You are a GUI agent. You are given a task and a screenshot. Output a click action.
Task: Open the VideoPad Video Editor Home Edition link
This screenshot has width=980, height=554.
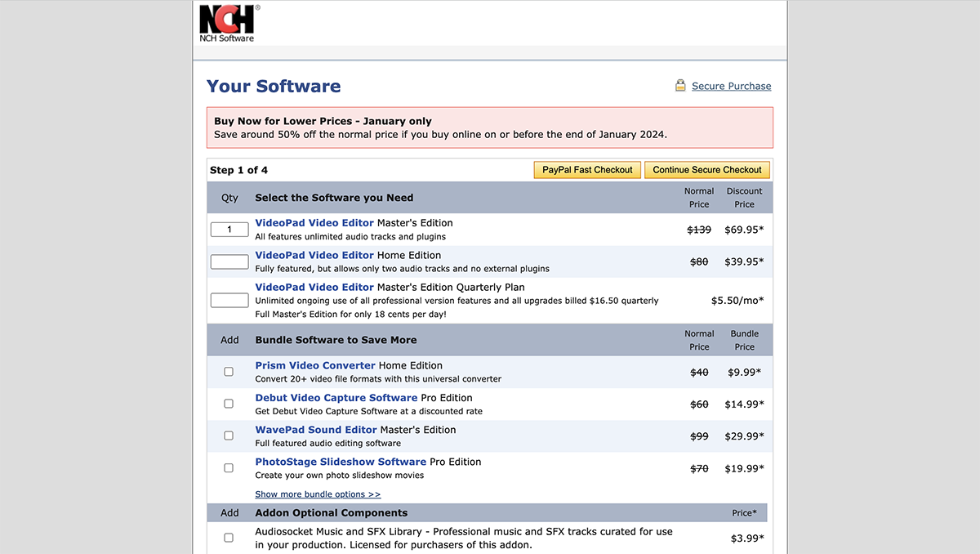click(x=314, y=255)
